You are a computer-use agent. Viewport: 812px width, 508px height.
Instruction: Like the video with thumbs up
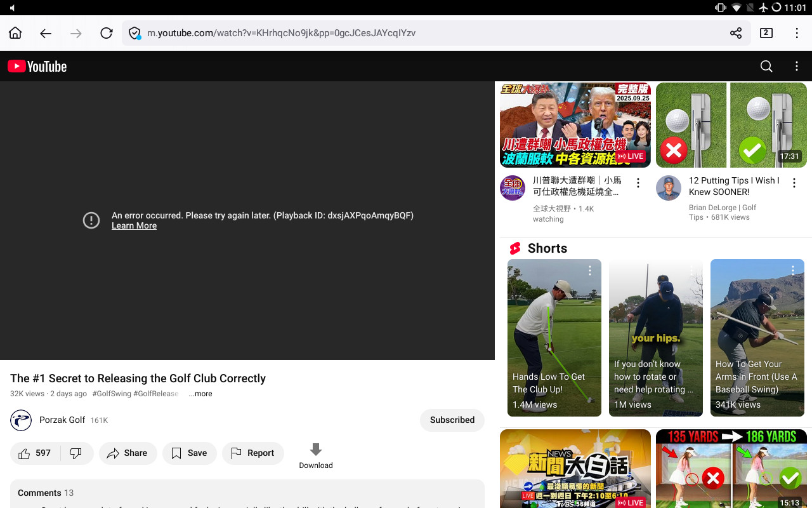pos(35,453)
